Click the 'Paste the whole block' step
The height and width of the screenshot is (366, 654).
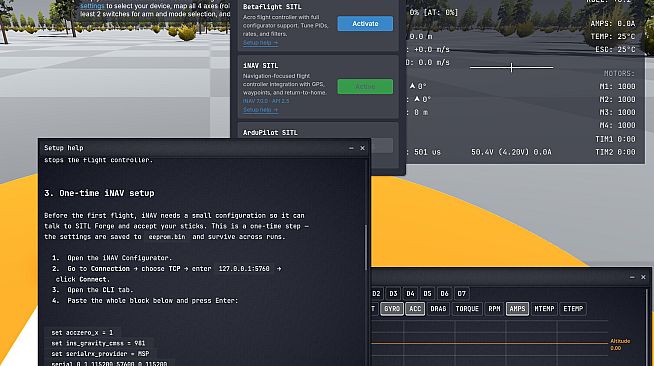(x=153, y=301)
